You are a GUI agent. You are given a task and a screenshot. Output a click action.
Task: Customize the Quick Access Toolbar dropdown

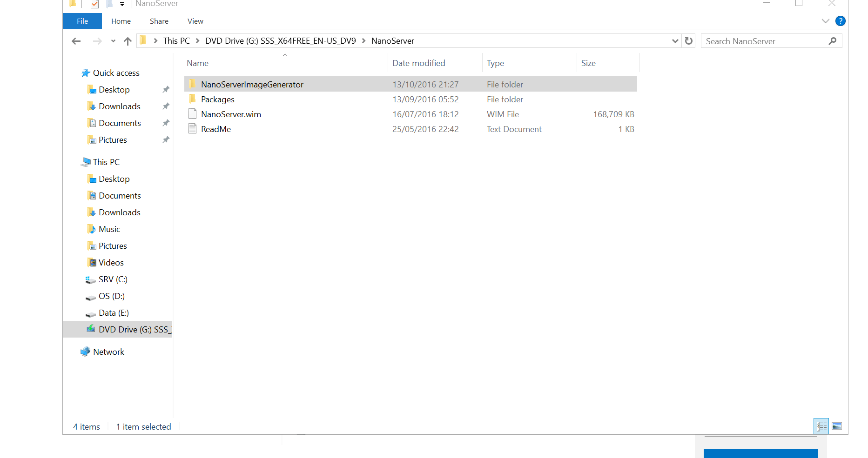[x=122, y=4]
